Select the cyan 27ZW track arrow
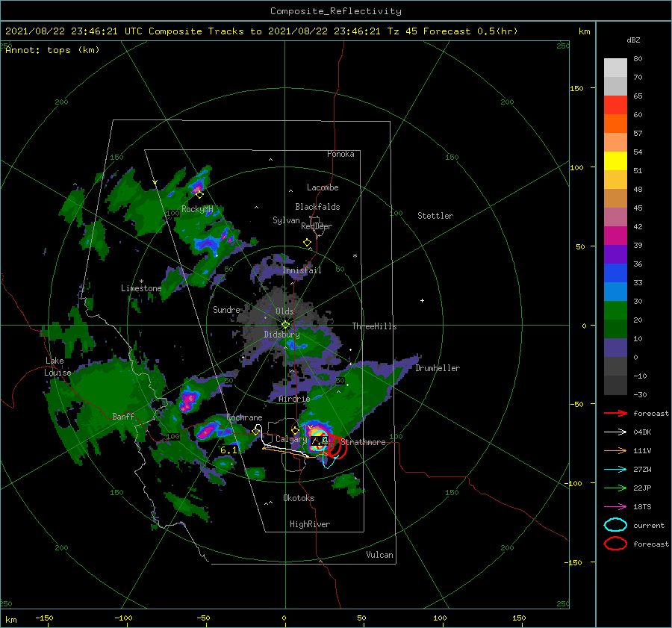Viewport: 672px width, 628px height. coord(615,470)
